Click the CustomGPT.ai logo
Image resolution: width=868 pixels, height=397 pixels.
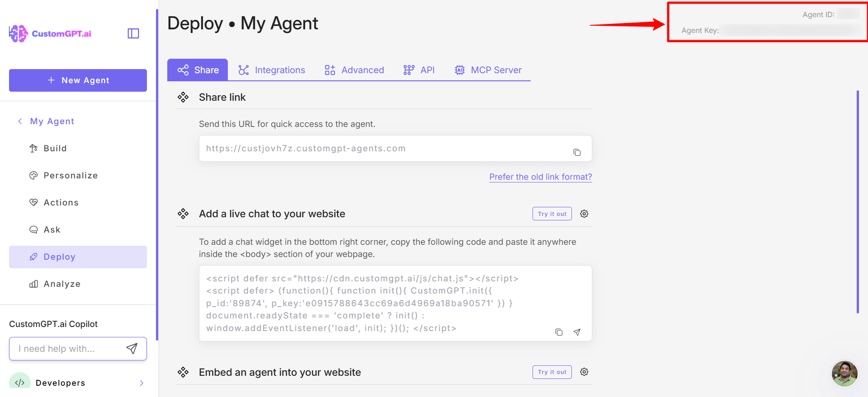(x=50, y=33)
